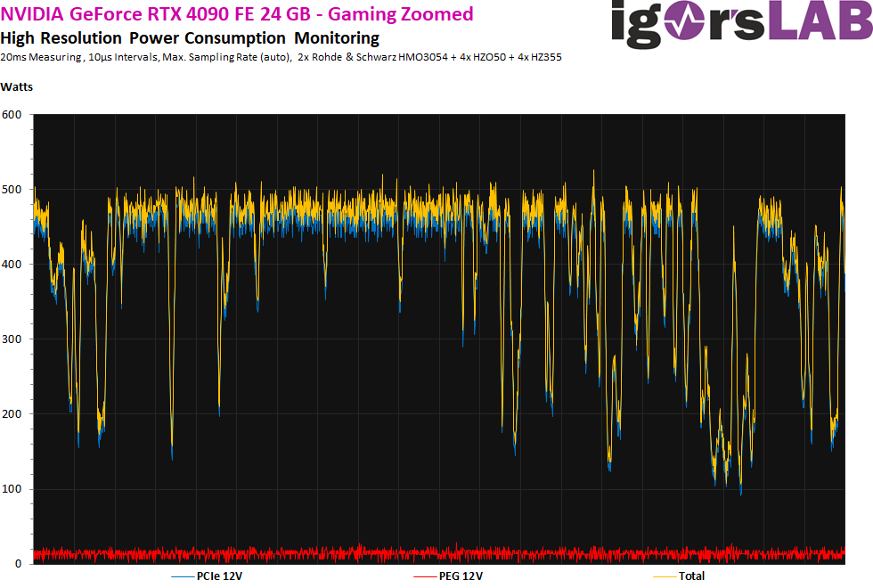Screen dimensions: 873x588
Task: Click the blue PCIe 12V legend line
Action: [x=183, y=577]
